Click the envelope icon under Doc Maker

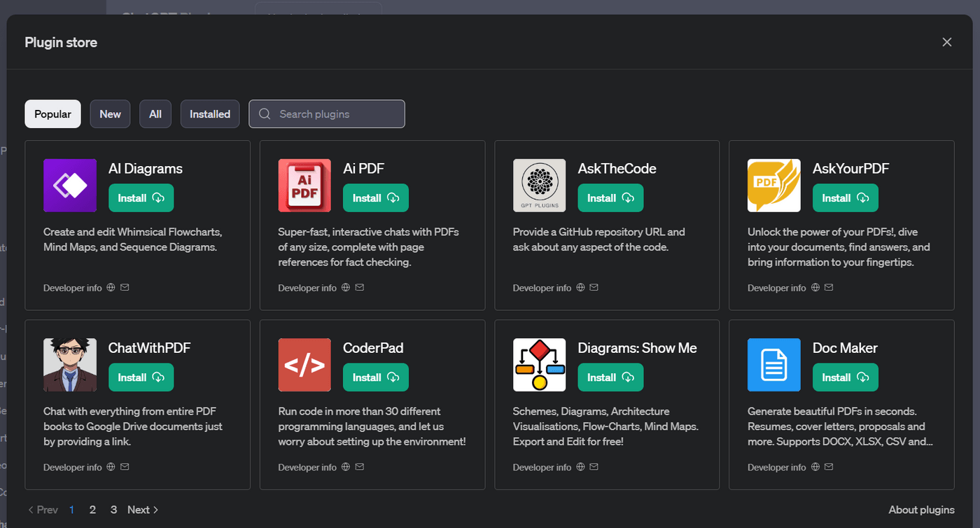point(829,466)
